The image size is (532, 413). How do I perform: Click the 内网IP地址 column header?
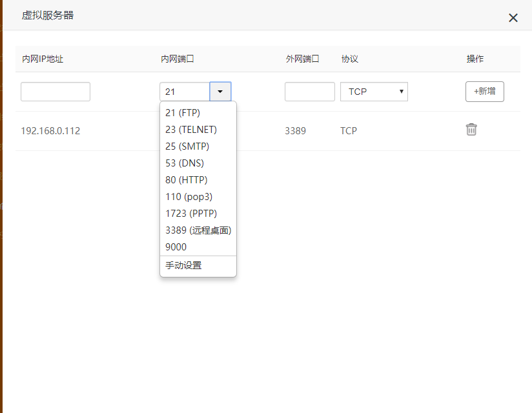coord(43,59)
